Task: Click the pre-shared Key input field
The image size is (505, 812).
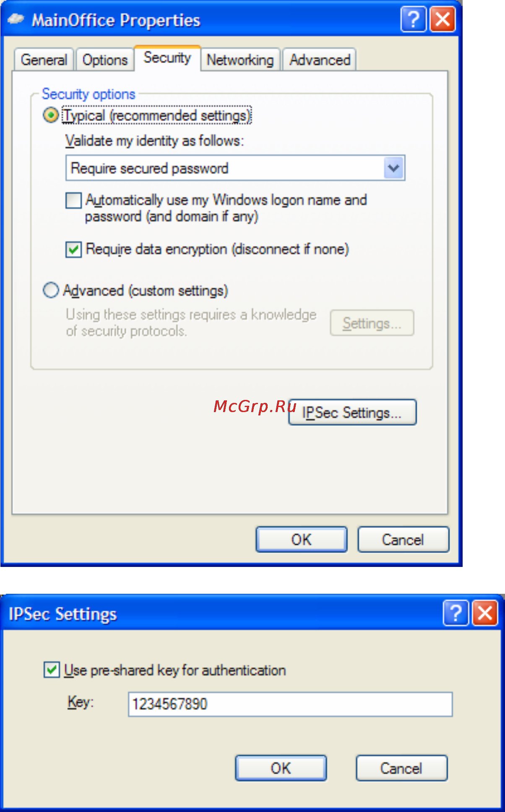Action: pos(290,704)
